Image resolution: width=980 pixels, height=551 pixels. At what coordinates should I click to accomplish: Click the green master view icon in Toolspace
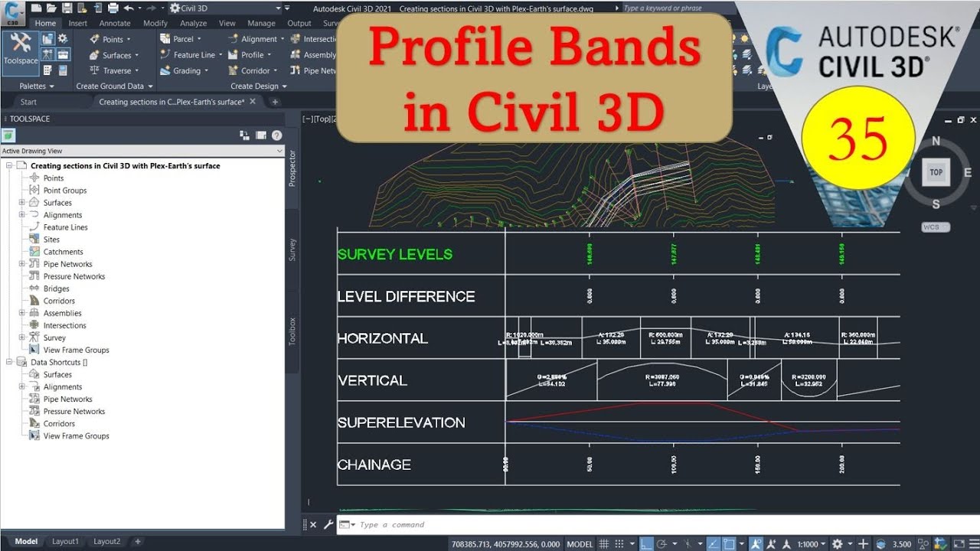point(8,135)
